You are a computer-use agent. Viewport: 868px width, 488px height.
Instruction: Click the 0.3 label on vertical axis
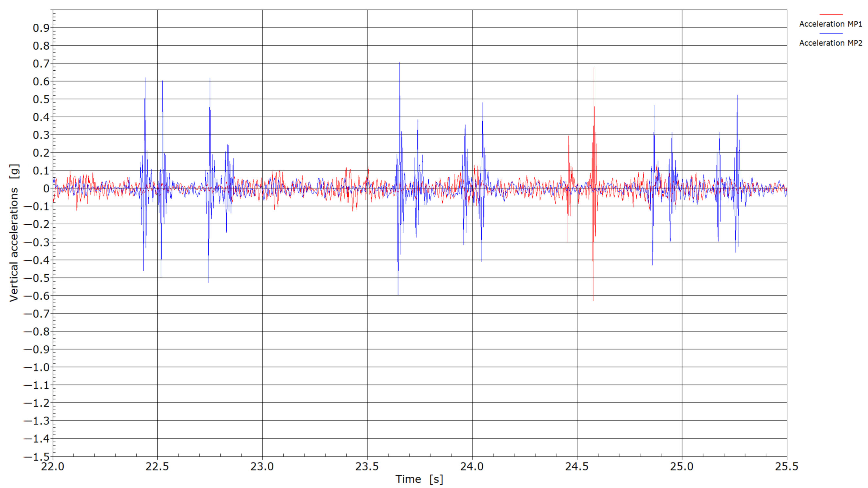click(x=41, y=135)
